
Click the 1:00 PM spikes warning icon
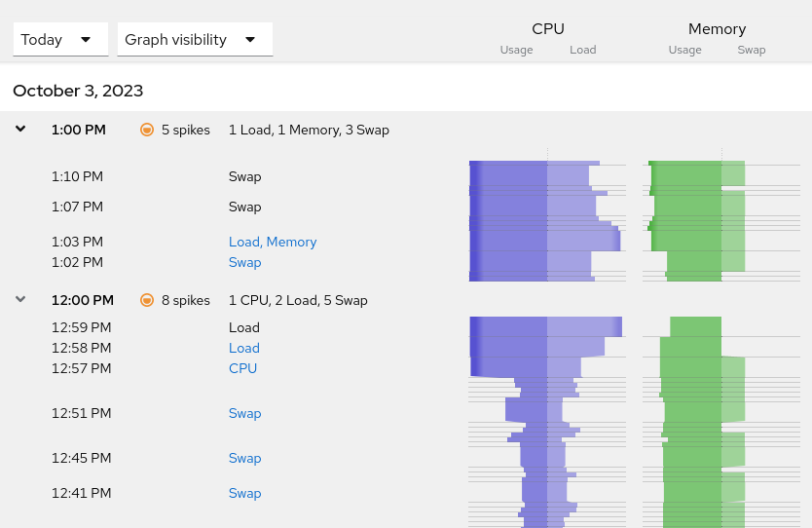[147, 130]
